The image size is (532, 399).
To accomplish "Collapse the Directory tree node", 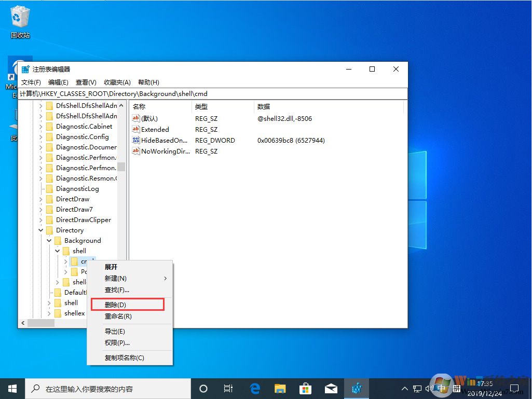I will click(x=40, y=230).
